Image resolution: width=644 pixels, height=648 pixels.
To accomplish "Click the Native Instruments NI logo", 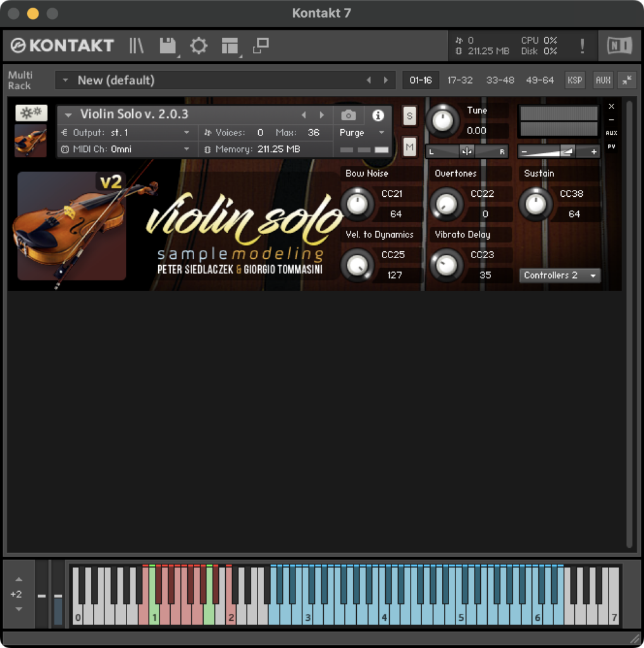I will [x=619, y=46].
